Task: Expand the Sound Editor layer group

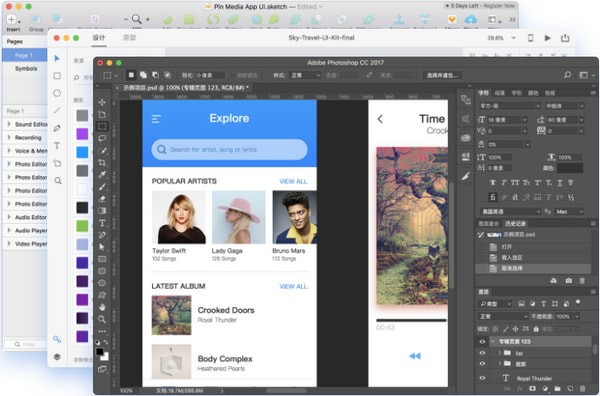Action: point(9,124)
